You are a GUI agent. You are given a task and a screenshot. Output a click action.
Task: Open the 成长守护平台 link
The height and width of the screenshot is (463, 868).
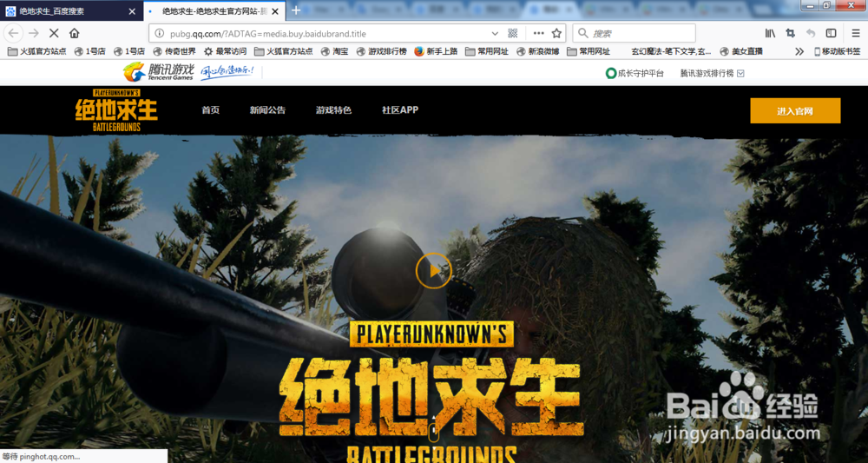(x=635, y=73)
